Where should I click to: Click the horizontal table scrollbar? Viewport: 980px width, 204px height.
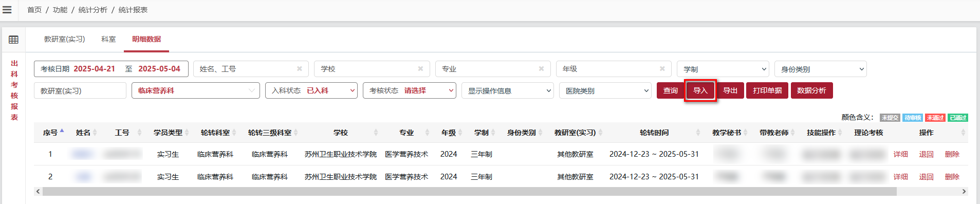pos(469,192)
